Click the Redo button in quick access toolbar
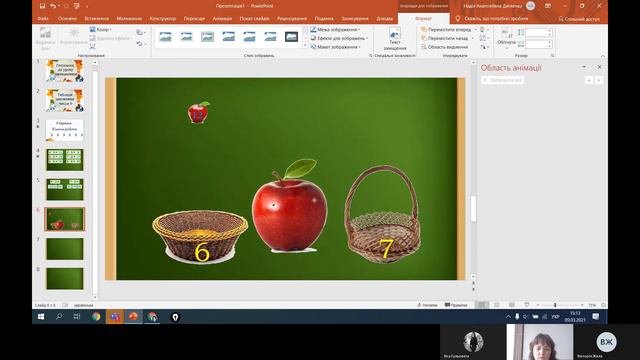640x360 pixels. click(66, 6)
